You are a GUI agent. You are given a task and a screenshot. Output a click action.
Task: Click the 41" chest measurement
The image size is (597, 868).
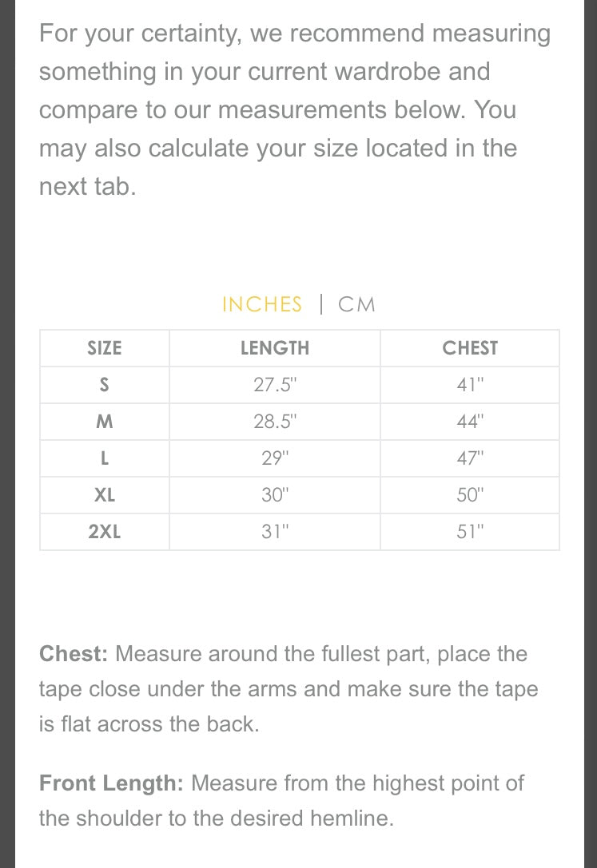(470, 385)
